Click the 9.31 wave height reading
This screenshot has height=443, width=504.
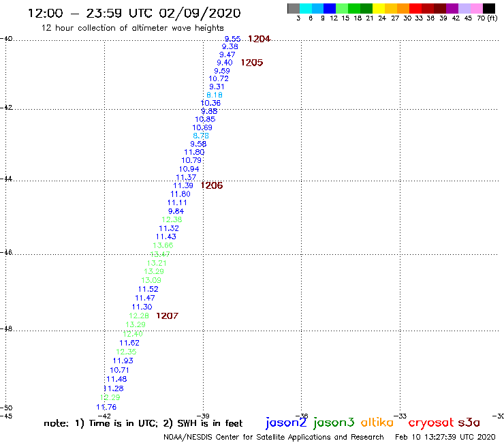217,87
